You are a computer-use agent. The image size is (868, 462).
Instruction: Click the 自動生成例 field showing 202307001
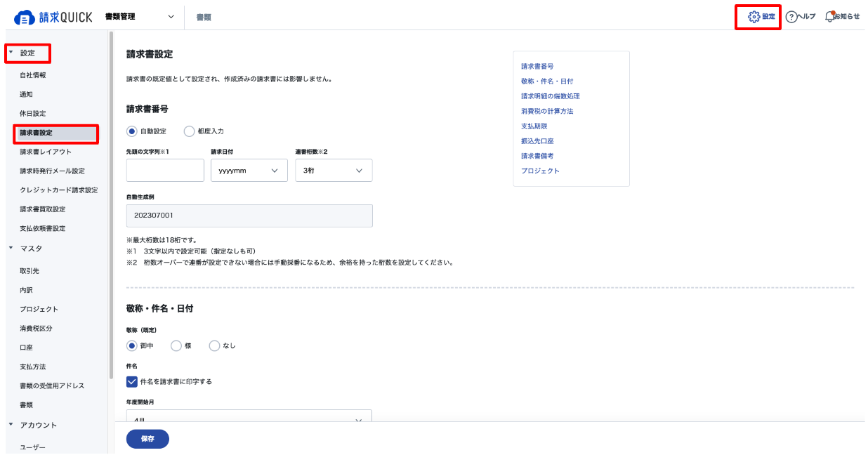249,216
